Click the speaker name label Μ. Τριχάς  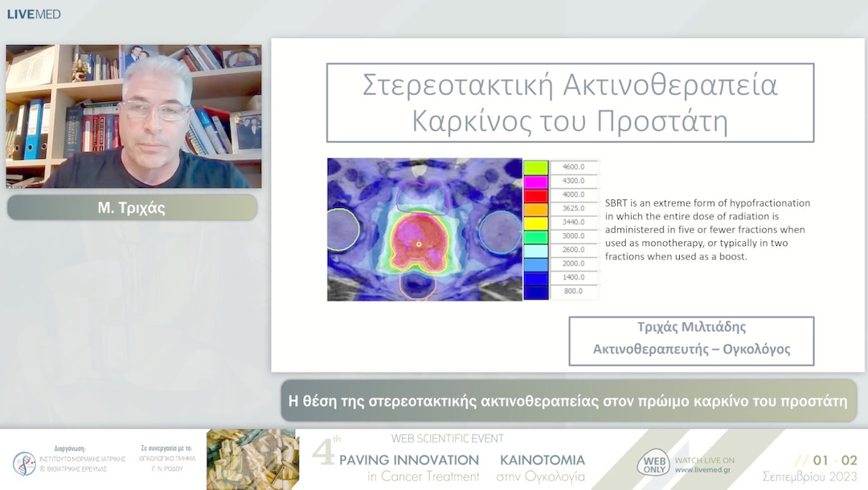pos(132,208)
